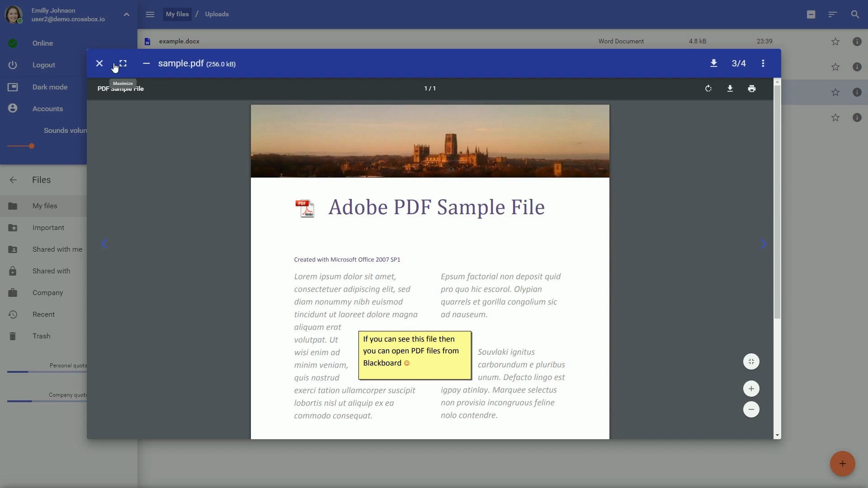Click the 1 / 1 page indicator
Image resolution: width=868 pixels, height=488 pixels.
click(x=430, y=89)
